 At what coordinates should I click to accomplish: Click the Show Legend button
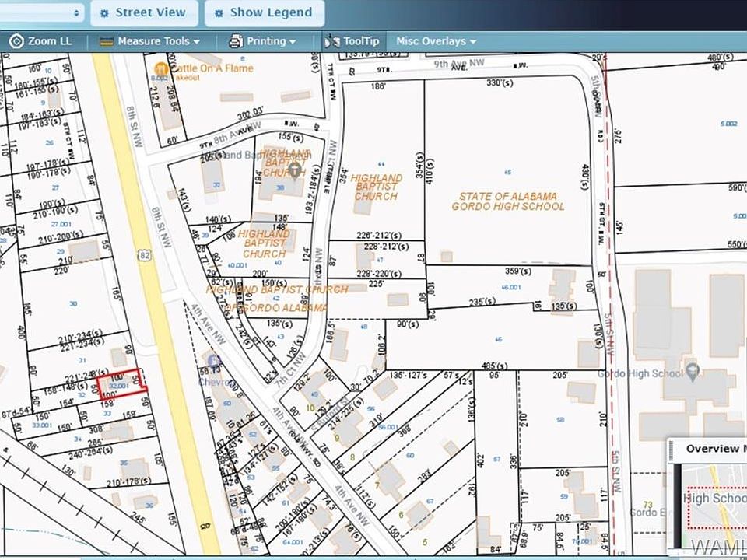265,13
